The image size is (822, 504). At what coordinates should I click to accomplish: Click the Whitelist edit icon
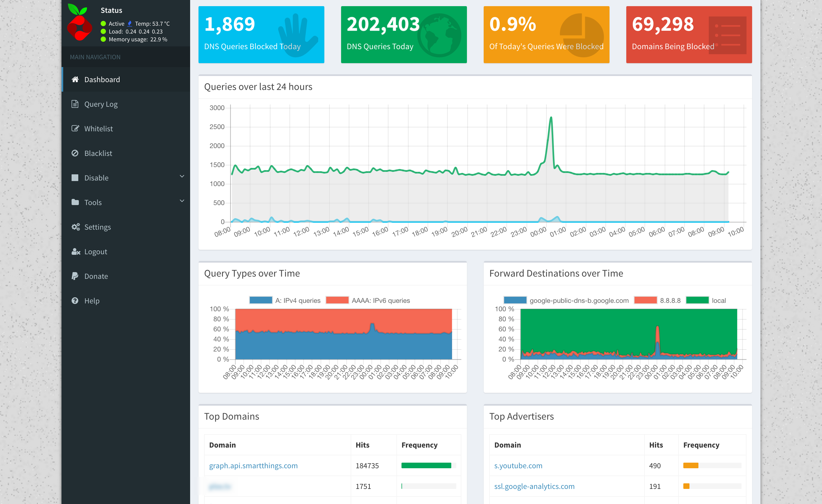75,128
